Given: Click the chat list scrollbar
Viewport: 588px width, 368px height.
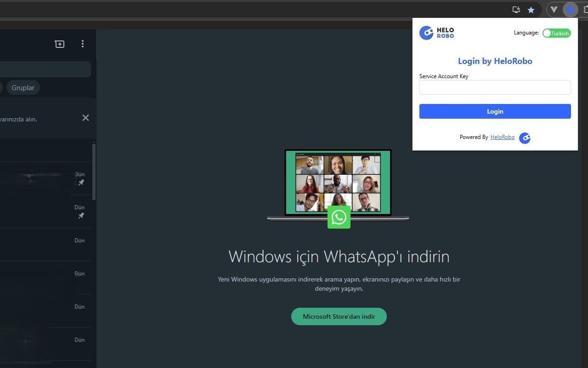Looking at the screenshot, I should coord(94,172).
